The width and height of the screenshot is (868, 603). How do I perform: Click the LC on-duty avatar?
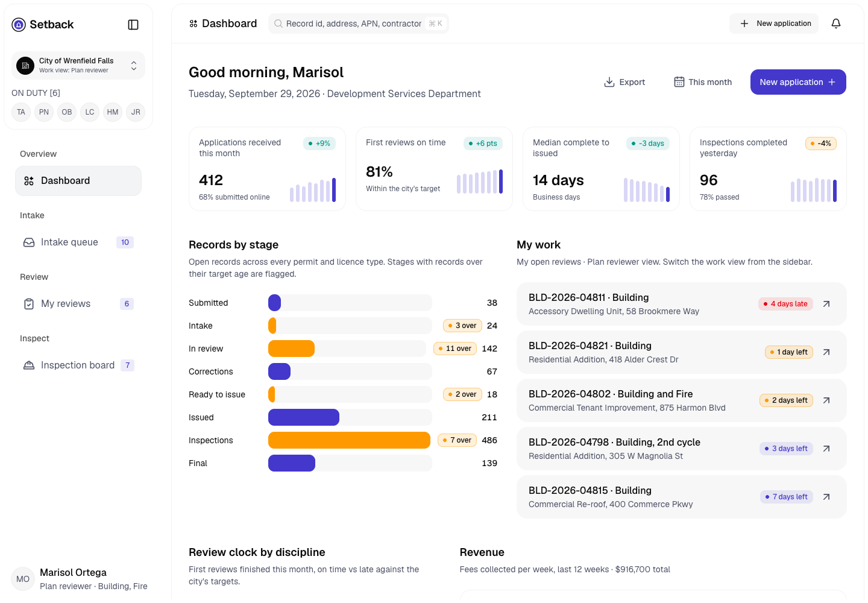pyautogui.click(x=90, y=112)
